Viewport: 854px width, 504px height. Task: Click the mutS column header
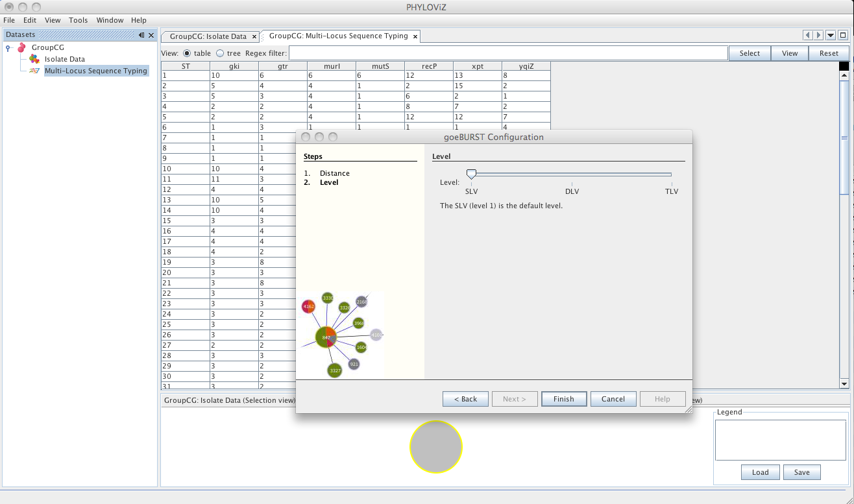click(380, 66)
